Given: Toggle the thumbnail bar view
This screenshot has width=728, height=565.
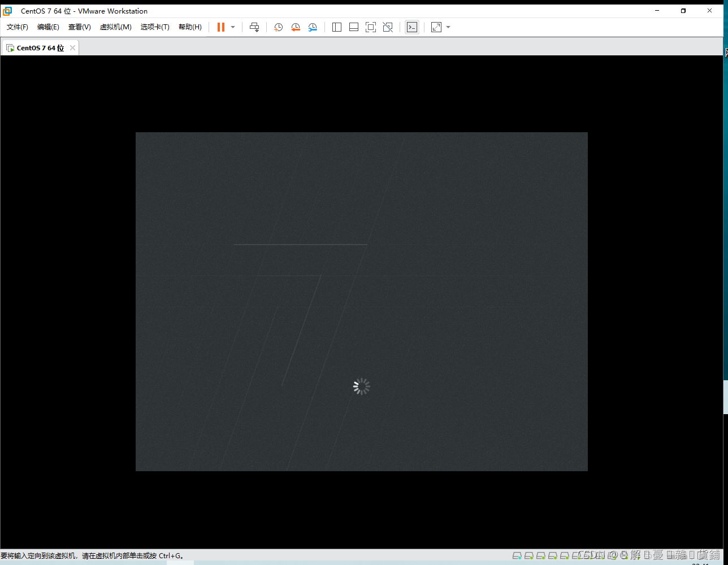Looking at the screenshot, I should pyautogui.click(x=354, y=27).
